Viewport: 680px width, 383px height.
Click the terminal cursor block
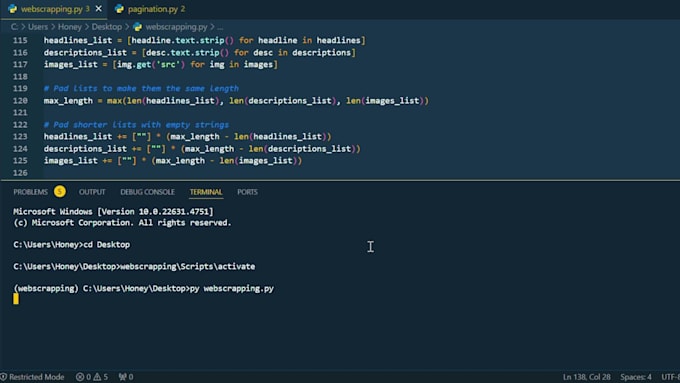16,299
